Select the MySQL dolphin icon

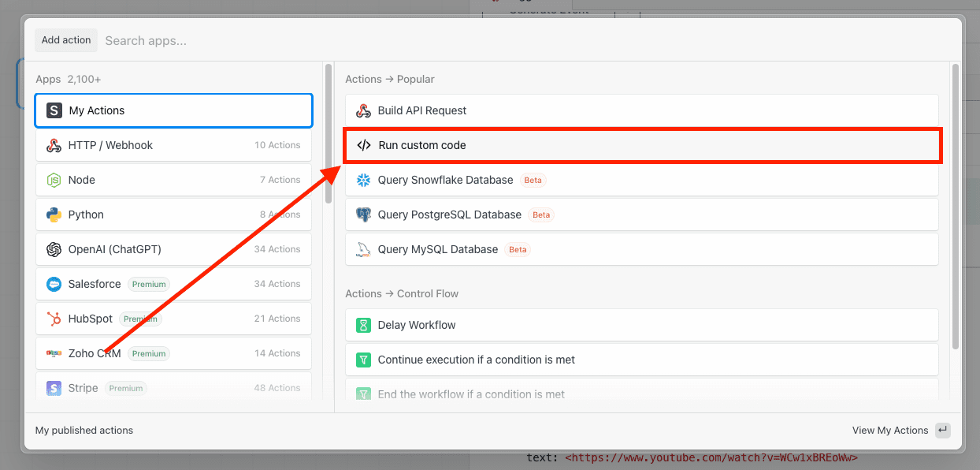(x=363, y=249)
